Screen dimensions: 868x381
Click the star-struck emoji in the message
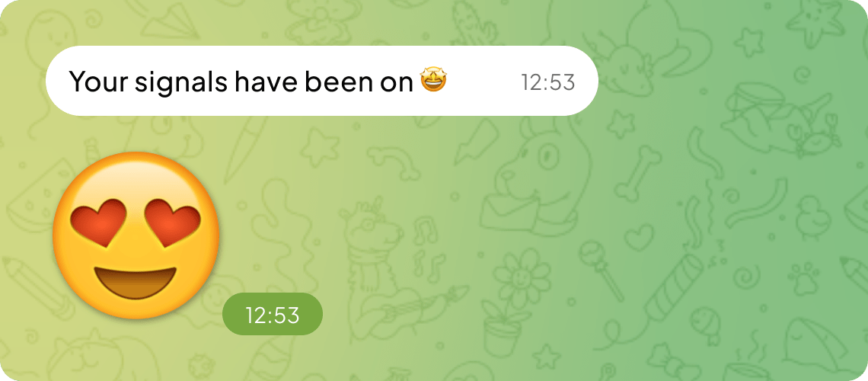click(433, 82)
